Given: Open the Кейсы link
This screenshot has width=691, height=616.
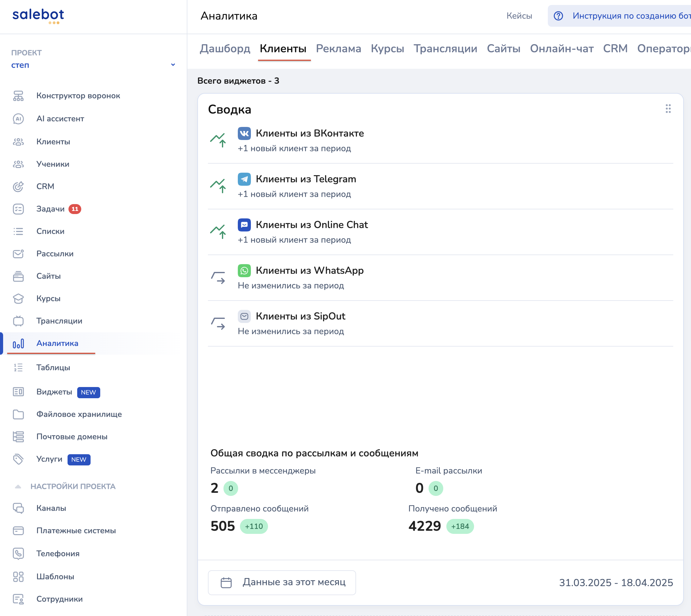Looking at the screenshot, I should point(519,16).
